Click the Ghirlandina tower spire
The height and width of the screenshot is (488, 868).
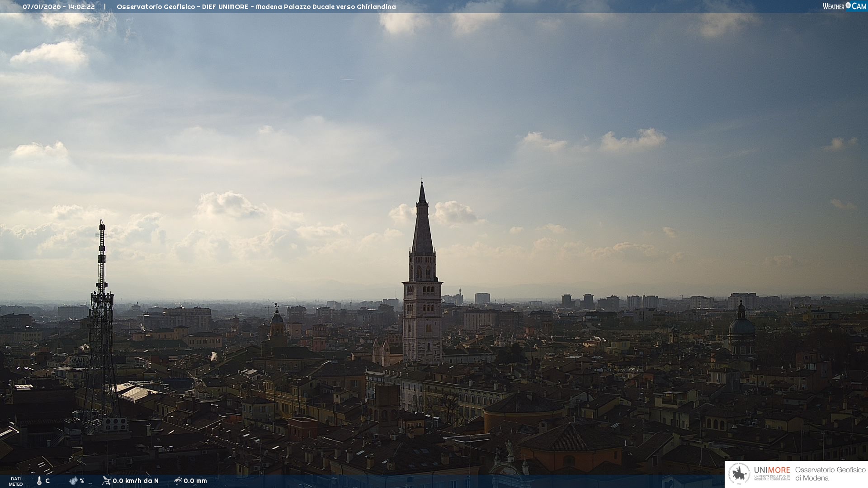point(422,226)
